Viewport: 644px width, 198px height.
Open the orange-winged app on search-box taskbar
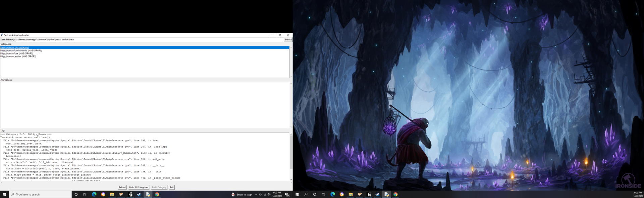click(121, 194)
